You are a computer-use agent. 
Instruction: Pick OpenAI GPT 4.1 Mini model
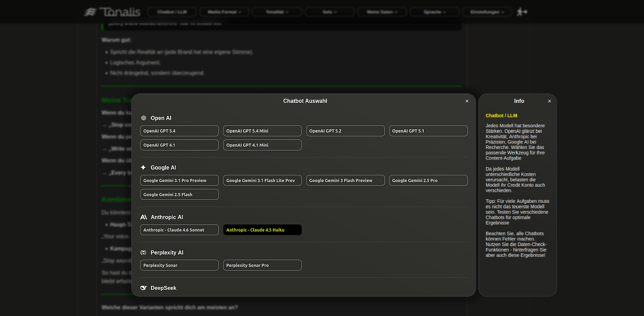click(263, 145)
